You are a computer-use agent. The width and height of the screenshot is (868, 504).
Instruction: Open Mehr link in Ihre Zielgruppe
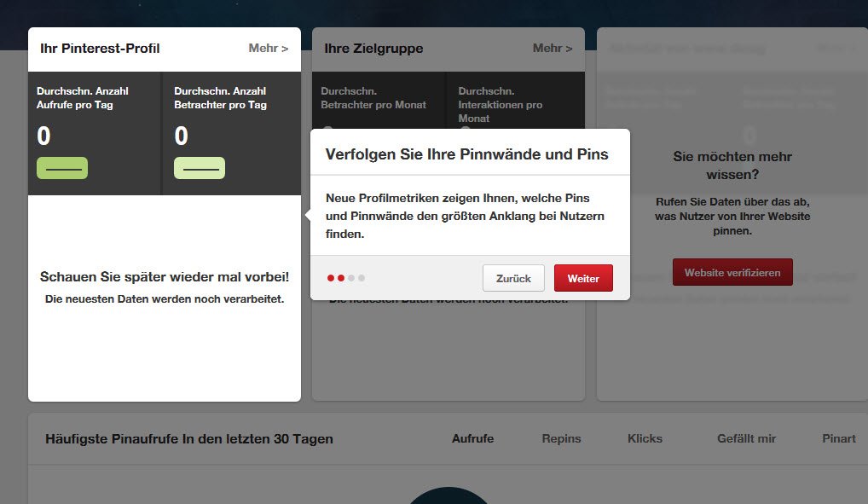pyautogui.click(x=553, y=49)
